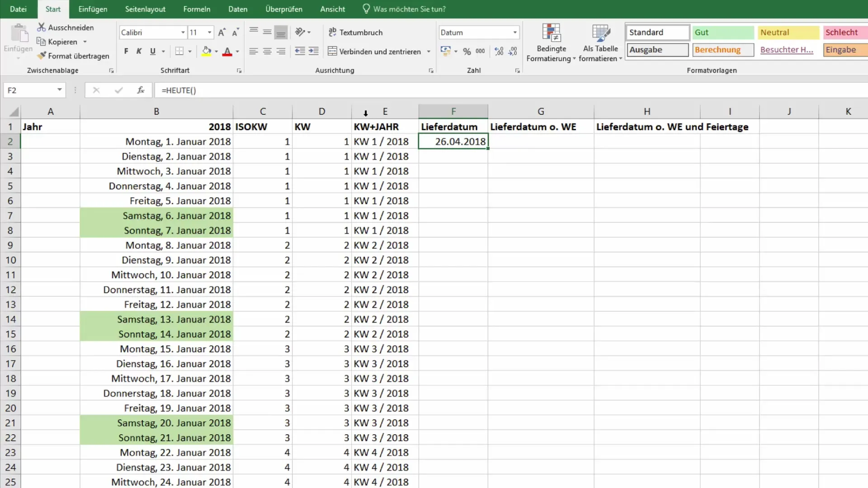
Task: Click the formula bar with =HEUTE()
Action: tap(511, 90)
